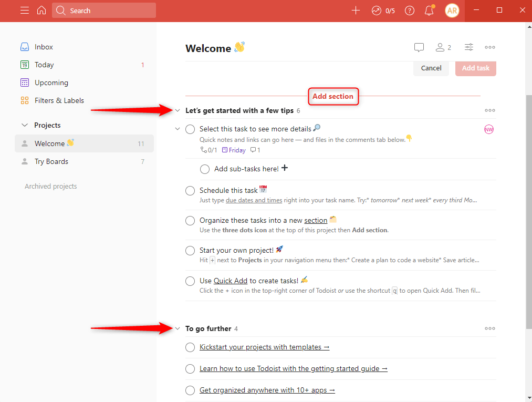The width and height of the screenshot is (532, 402).
Task: Open notifications bell icon
Action: (x=429, y=11)
